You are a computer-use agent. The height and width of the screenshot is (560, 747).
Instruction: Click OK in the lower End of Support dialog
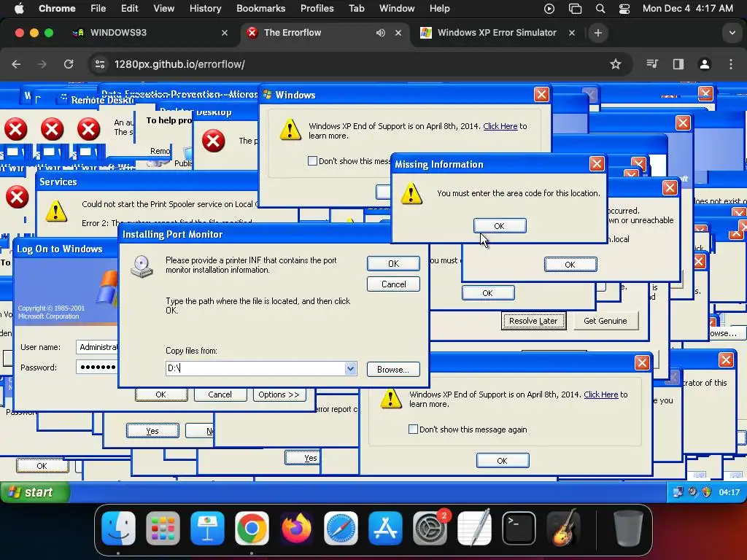click(x=503, y=461)
